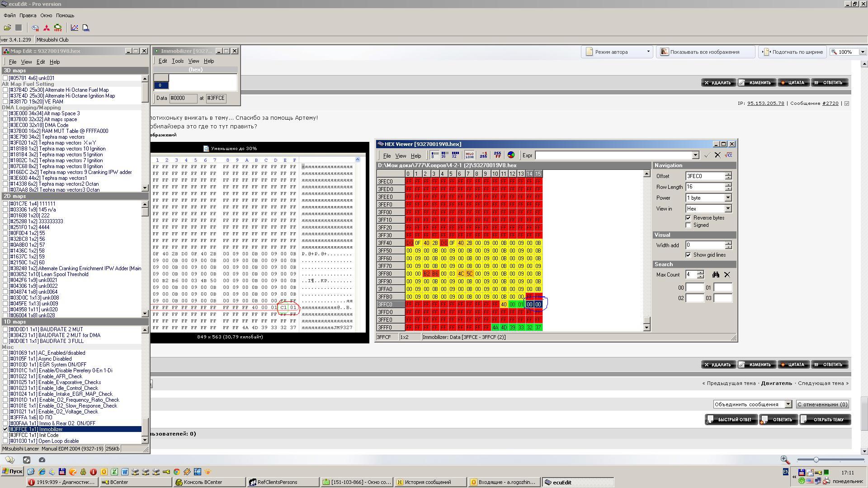Open file with the folder toolbar icon
The width and height of the screenshot is (868, 488).
point(8,28)
